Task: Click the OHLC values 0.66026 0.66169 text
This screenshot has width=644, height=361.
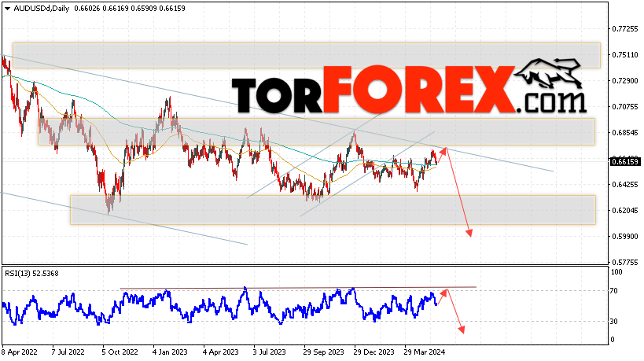Action: [x=101, y=8]
